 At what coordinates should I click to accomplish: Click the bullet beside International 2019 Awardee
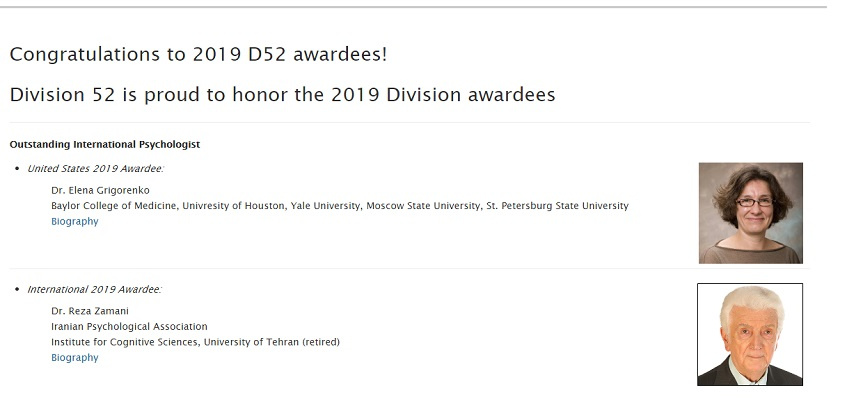tap(18, 290)
